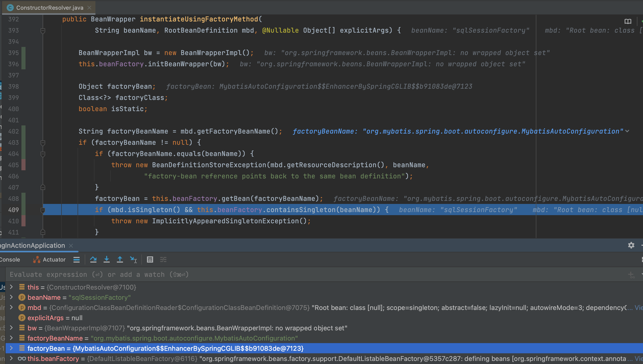Screen dimensions: 643x364
Task: Select the ConstructorResolver.java editor tab
Action: pyautogui.click(x=50, y=8)
